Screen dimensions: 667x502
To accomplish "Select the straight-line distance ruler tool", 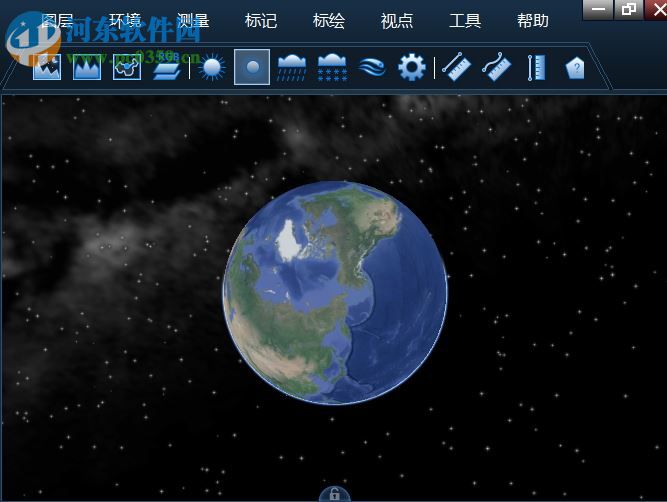I will 456,67.
